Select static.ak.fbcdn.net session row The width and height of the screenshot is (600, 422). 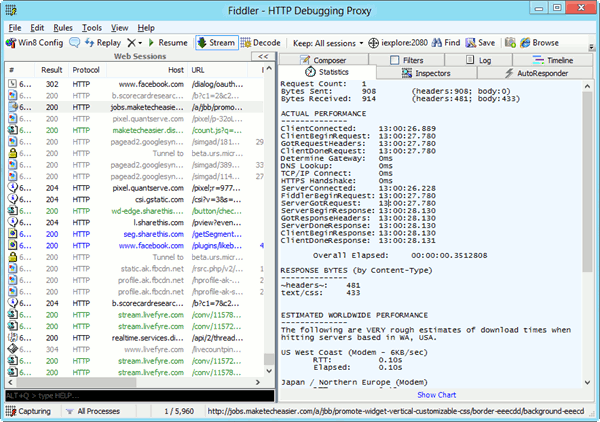(135, 269)
